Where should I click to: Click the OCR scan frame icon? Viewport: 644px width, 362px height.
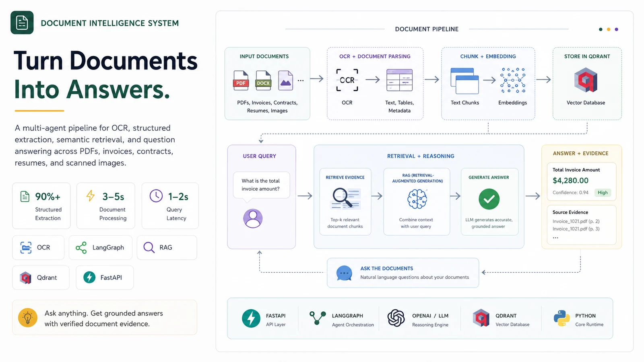point(347,80)
